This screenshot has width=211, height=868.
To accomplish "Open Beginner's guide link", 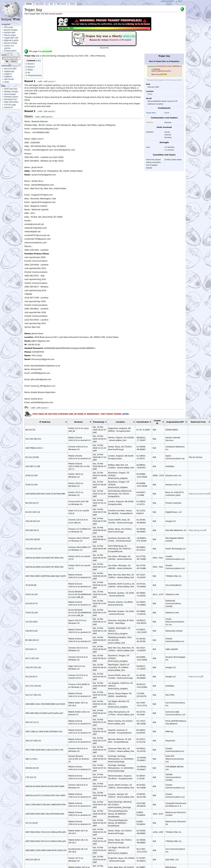I will click(11, 41).
